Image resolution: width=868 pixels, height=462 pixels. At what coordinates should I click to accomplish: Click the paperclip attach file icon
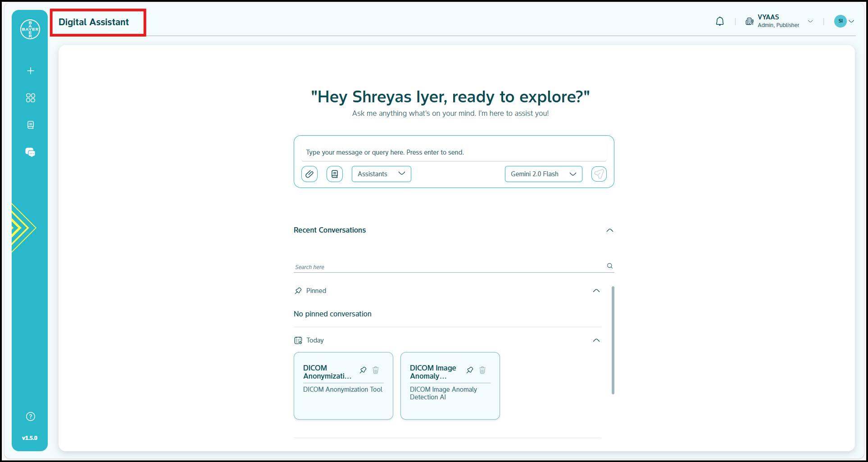[309, 174]
